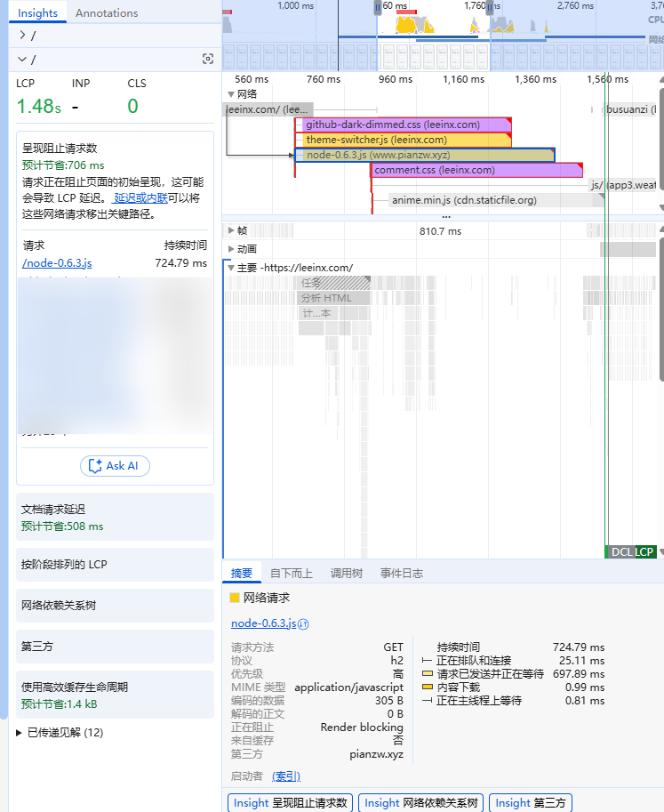This screenshot has width=664, height=812.
Task: Click the LCP marker badge on the timeline
Action: click(x=644, y=552)
